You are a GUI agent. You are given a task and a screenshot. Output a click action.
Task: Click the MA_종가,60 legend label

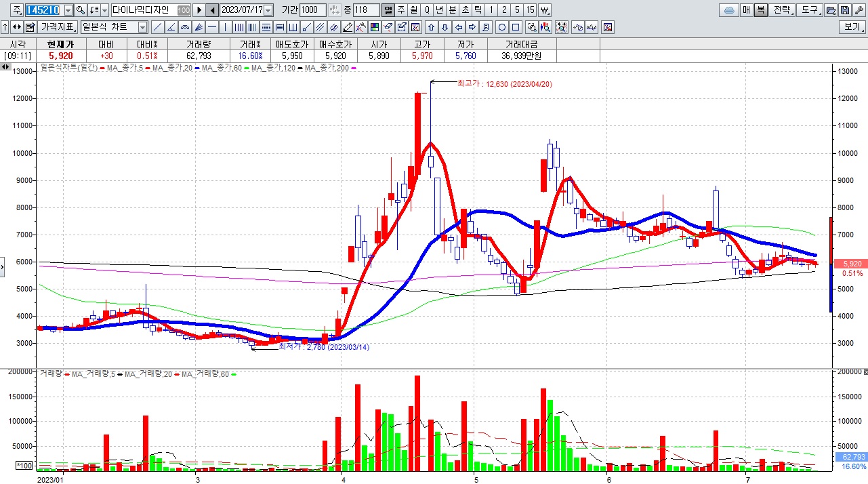[x=220, y=67]
